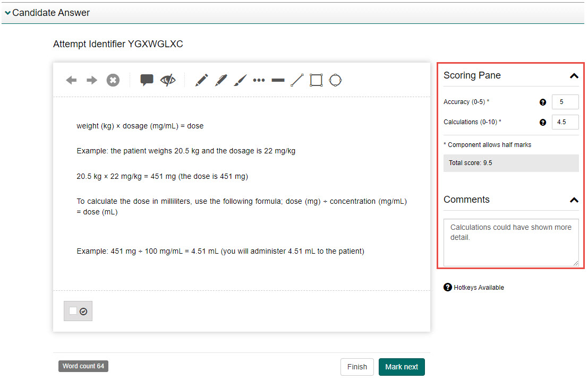Collapse the Scoring Pane
The image size is (588, 380).
574,76
